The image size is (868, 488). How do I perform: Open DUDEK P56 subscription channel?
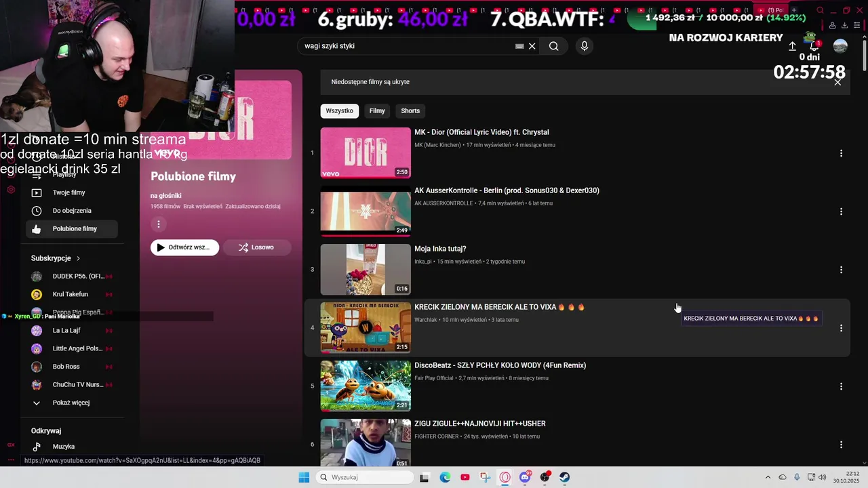[71, 277]
